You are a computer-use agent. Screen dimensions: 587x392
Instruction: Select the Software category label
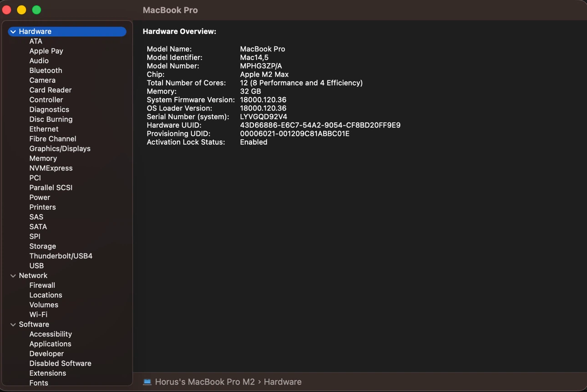pos(34,325)
